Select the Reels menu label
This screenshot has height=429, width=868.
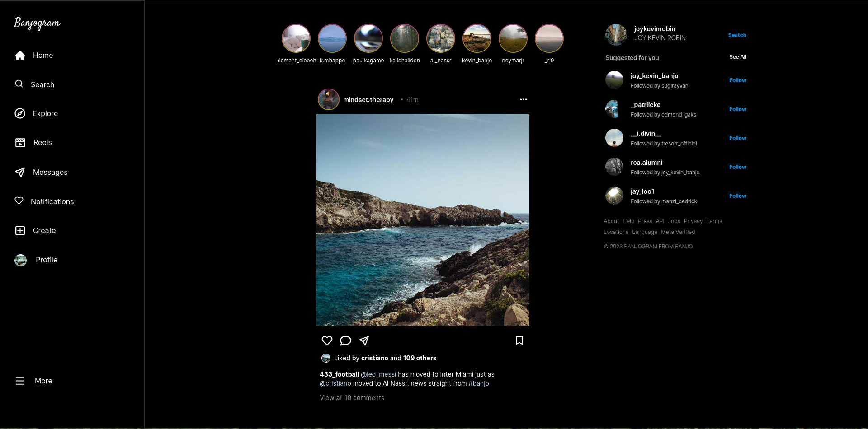(x=42, y=142)
